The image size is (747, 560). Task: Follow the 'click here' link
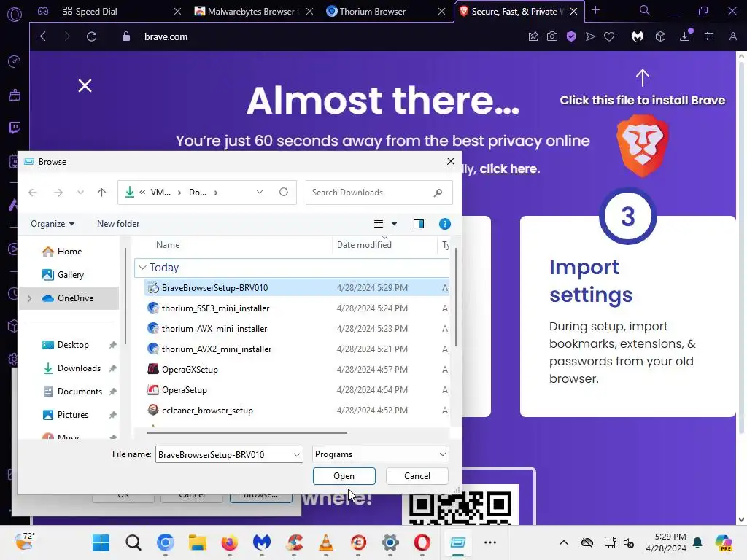click(508, 168)
